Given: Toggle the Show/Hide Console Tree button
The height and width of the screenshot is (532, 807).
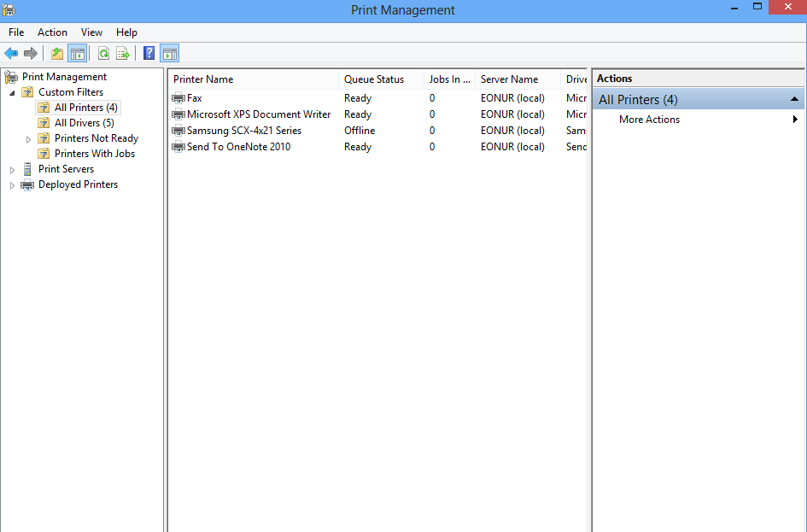Looking at the screenshot, I should [78, 54].
